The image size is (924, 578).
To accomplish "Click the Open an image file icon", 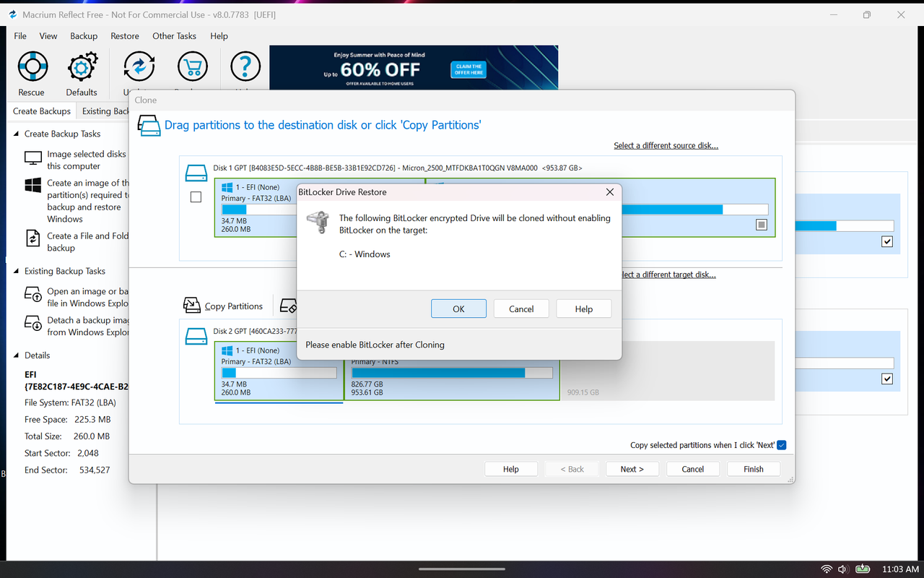I will 33,295.
